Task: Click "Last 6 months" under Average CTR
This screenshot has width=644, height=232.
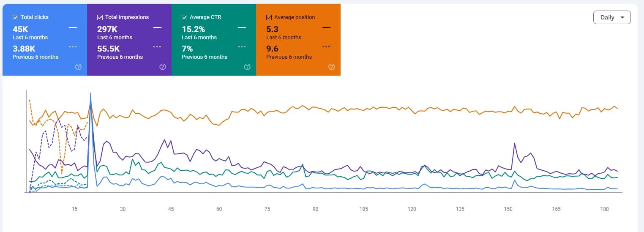Action: tap(199, 38)
